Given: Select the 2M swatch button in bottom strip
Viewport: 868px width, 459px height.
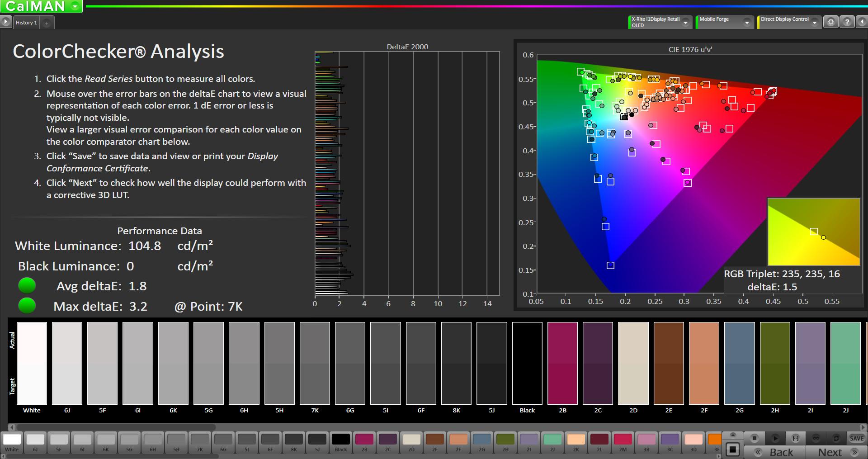Looking at the screenshot, I should (x=623, y=443).
